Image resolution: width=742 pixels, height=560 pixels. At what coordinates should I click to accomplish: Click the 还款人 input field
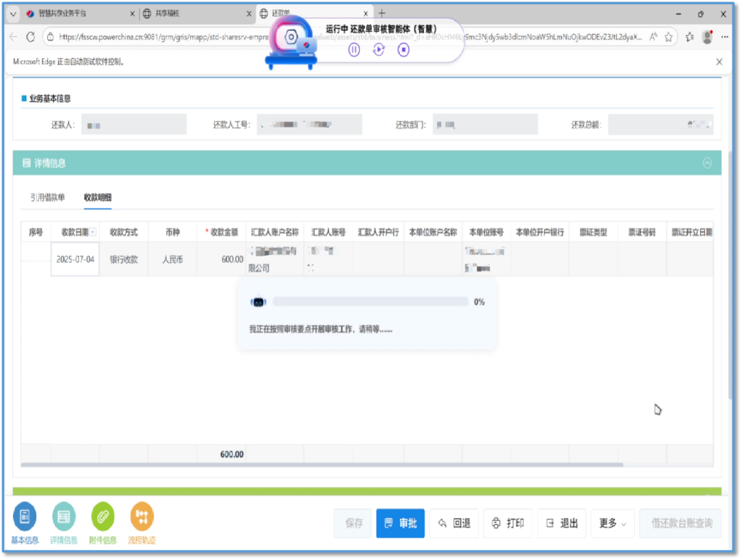134,124
